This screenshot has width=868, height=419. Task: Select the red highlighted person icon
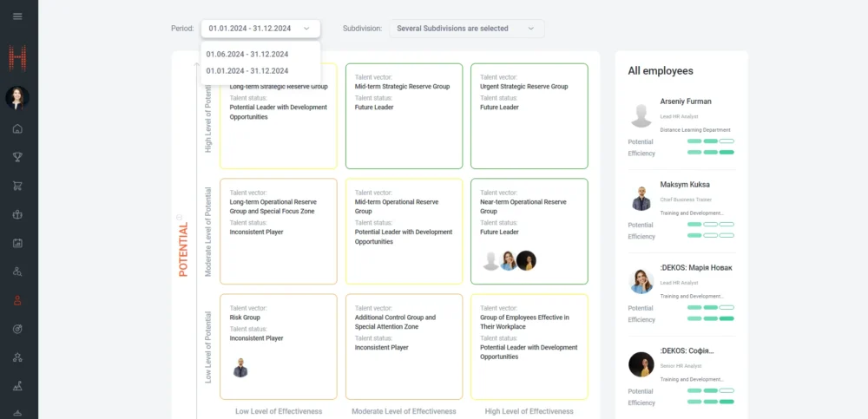point(18,300)
